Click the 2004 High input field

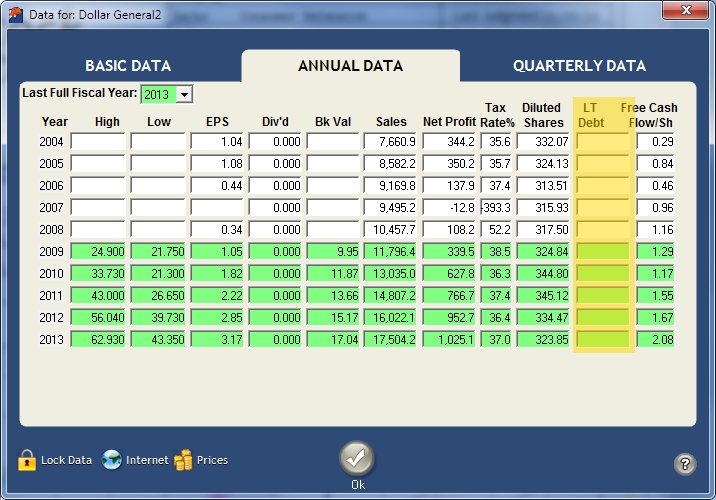[98, 142]
